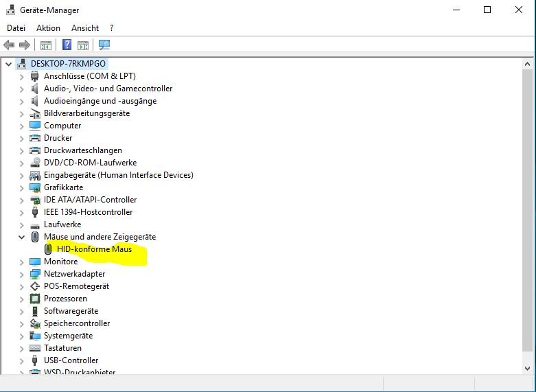This screenshot has height=392, width=536.
Task: Open the ? help menu
Action: (x=111, y=28)
